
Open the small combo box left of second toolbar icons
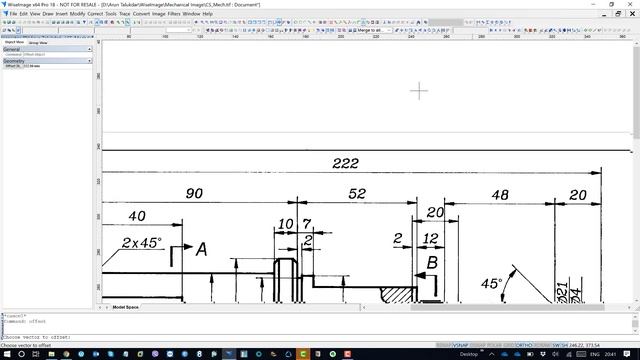pyautogui.click(x=179, y=30)
